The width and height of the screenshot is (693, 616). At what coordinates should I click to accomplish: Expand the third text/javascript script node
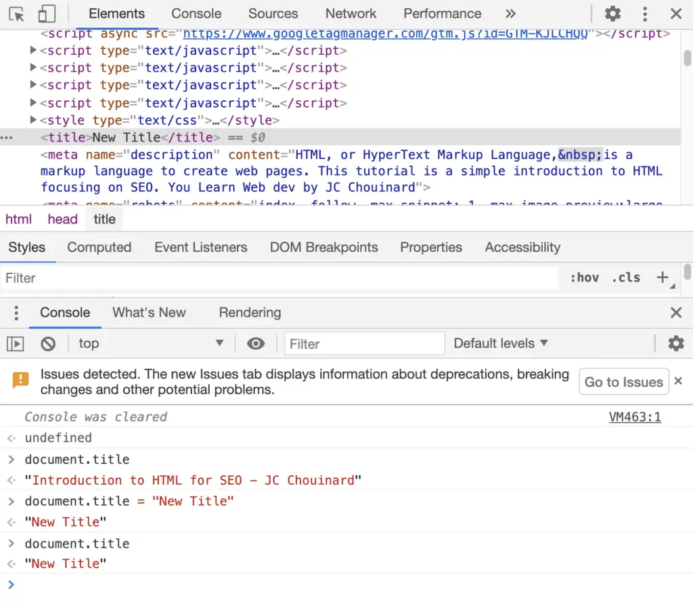[x=32, y=84]
